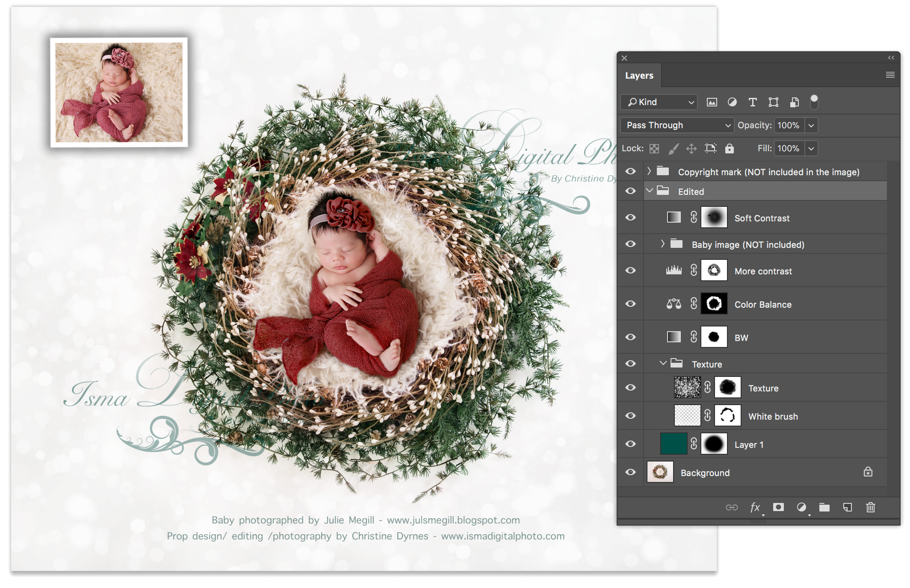This screenshot has width=910, height=588.
Task: Click the original baby photo thumbnail
Action: pyautogui.click(x=119, y=92)
